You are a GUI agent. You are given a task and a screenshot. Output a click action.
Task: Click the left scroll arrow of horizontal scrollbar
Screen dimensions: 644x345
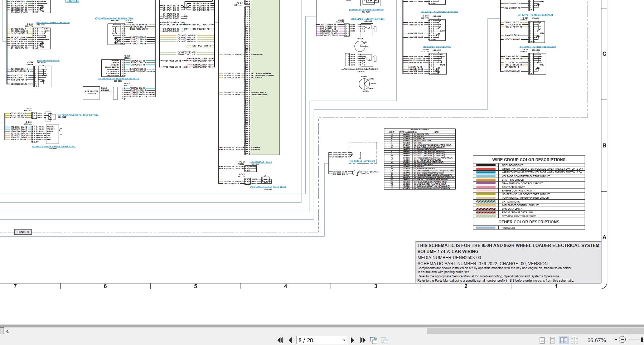tap(8, 331)
